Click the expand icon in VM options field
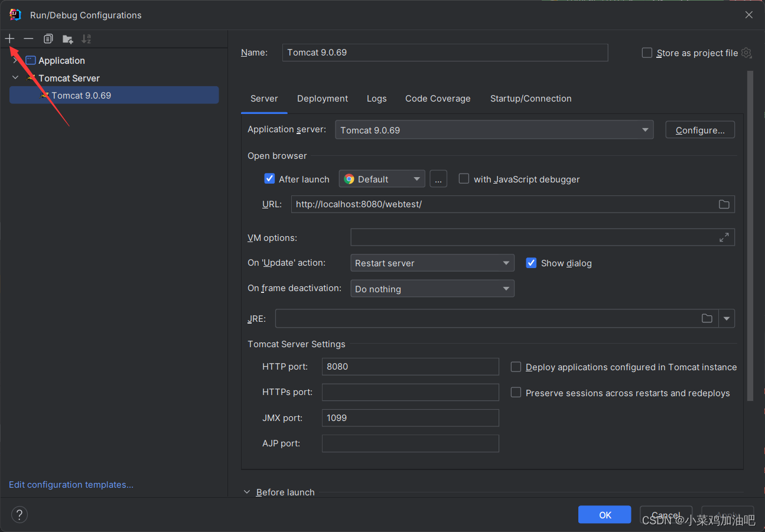Viewport: 765px width, 532px height. 724,237
